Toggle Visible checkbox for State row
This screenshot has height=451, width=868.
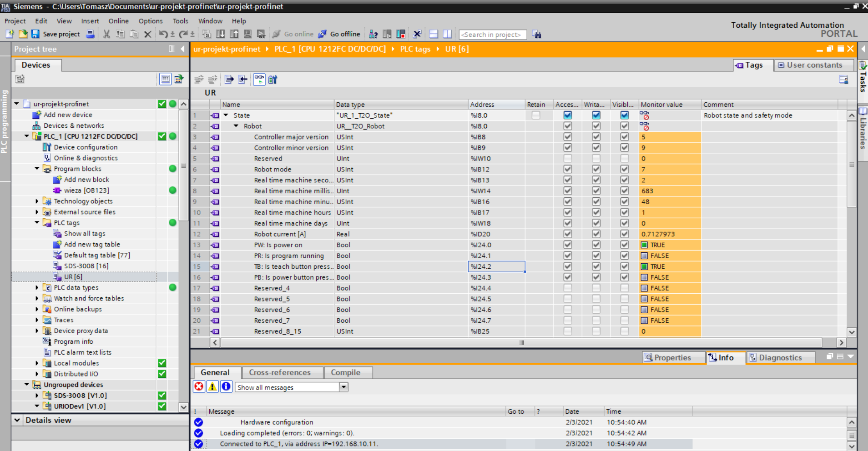pyautogui.click(x=625, y=115)
